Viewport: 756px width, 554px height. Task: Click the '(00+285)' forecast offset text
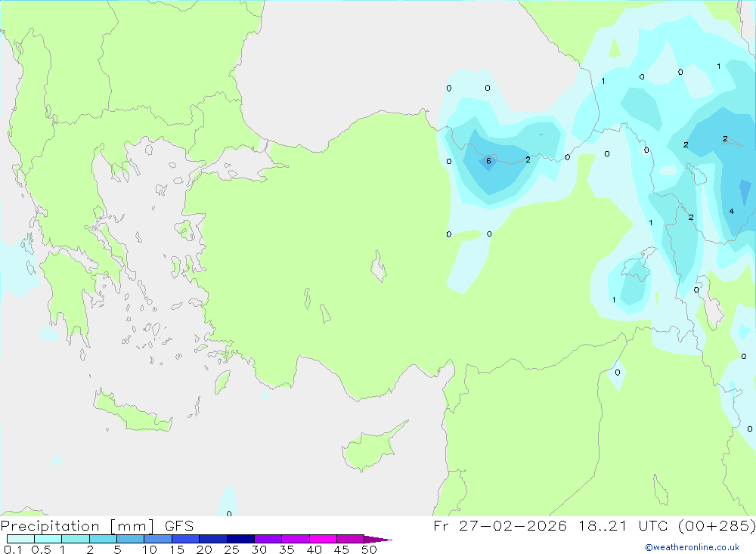pos(717,525)
